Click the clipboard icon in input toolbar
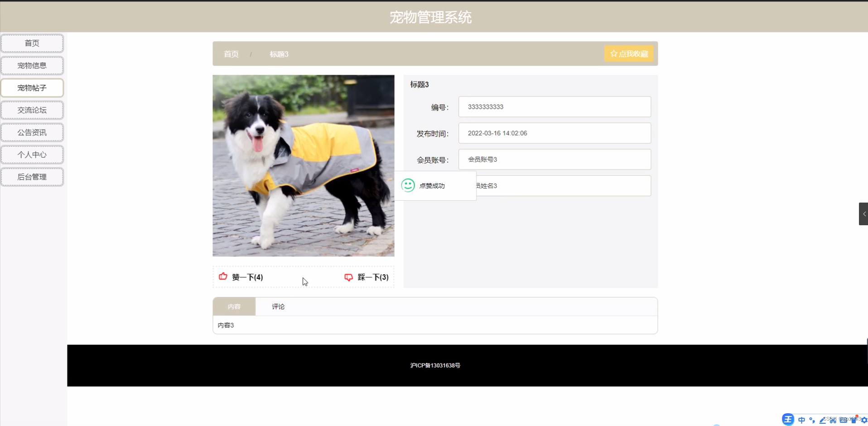The height and width of the screenshot is (426, 868). pos(853,421)
